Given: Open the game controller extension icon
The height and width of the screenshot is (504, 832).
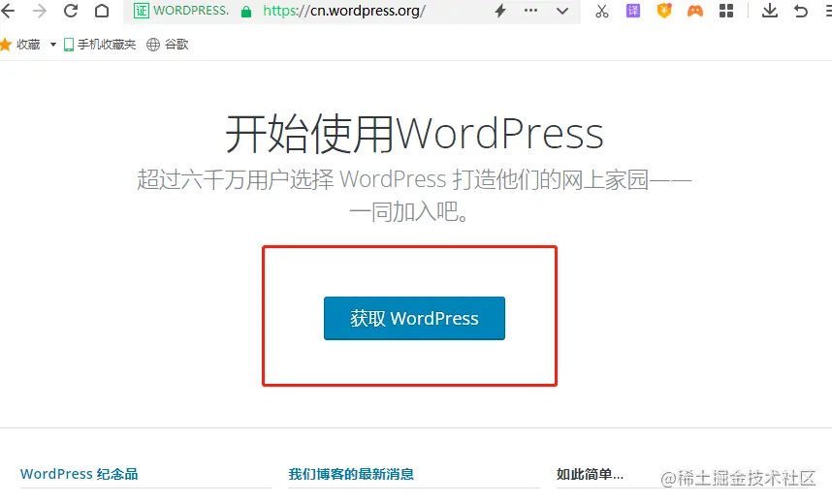Looking at the screenshot, I should pyautogui.click(x=695, y=11).
